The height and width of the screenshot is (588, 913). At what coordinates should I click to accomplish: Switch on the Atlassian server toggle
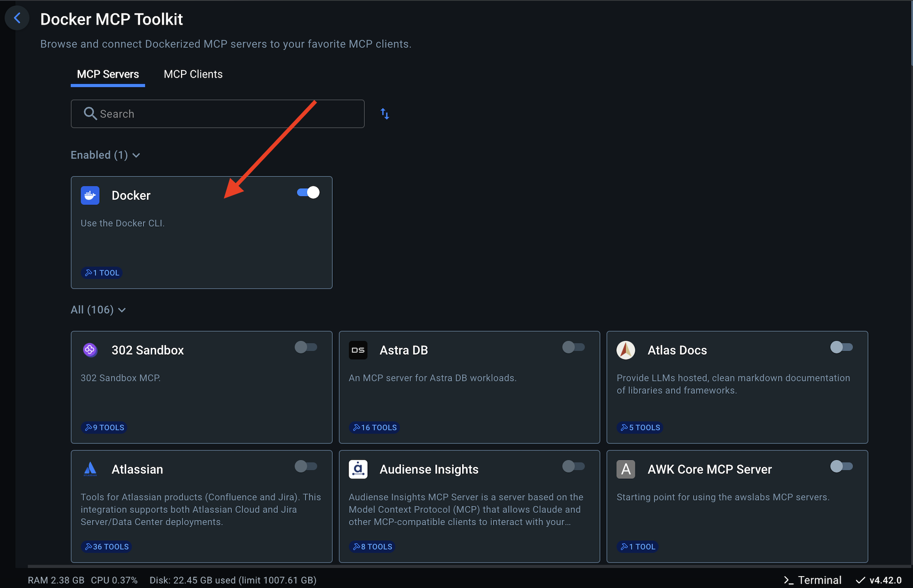click(x=306, y=466)
